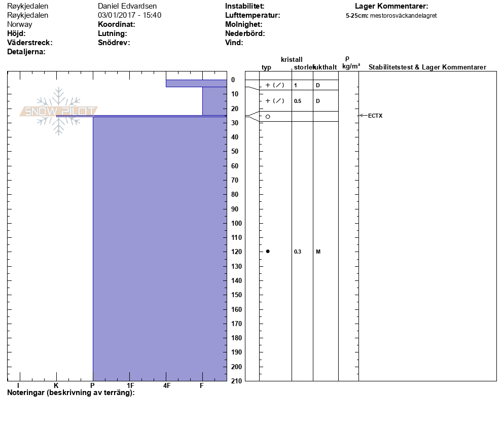This screenshot has width=504, height=426.
Task: Click the 1F hardness axis label
Action: 130,385
